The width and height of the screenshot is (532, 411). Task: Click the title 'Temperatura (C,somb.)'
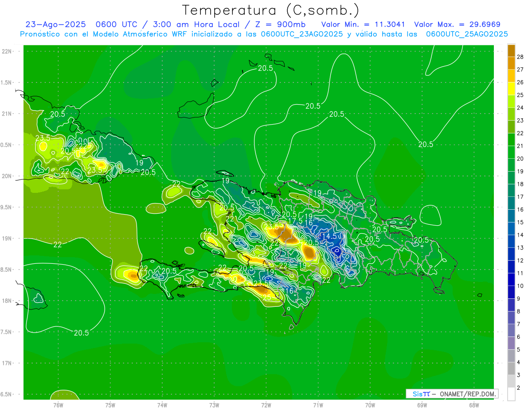click(x=270, y=10)
